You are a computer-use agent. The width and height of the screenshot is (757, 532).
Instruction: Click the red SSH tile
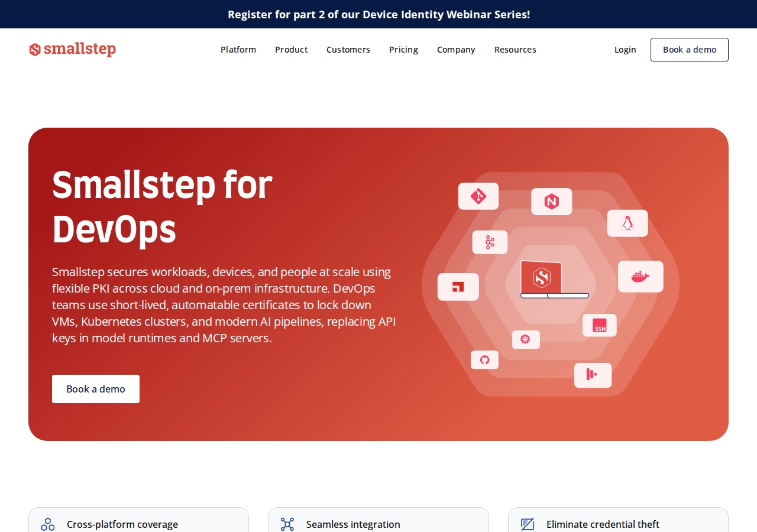coord(600,325)
